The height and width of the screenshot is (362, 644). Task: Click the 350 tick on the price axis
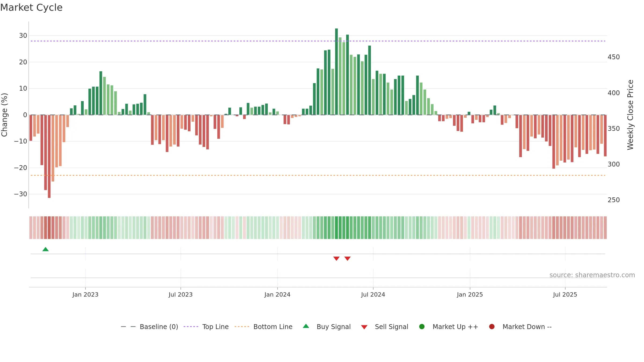pyautogui.click(x=614, y=129)
